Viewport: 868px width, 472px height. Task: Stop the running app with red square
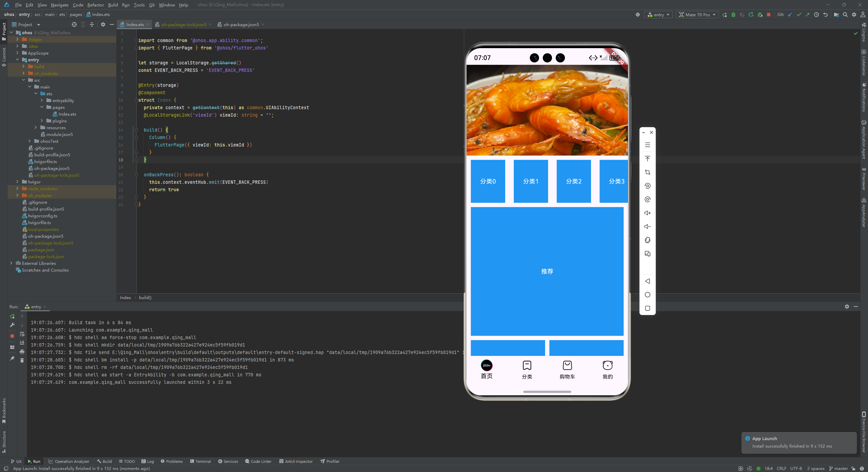tap(769, 15)
